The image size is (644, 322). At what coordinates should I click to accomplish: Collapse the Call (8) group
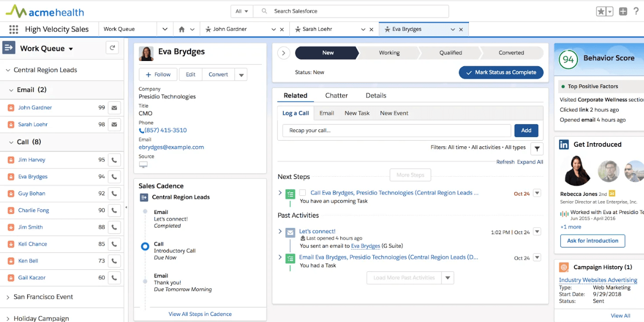pos(11,142)
